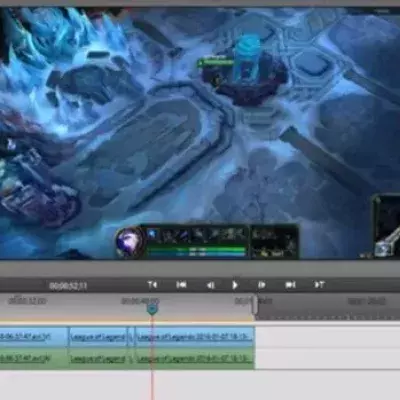Click the current timecode 00;00;52;11 field
The height and width of the screenshot is (400, 400).
[x=68, y=286]
